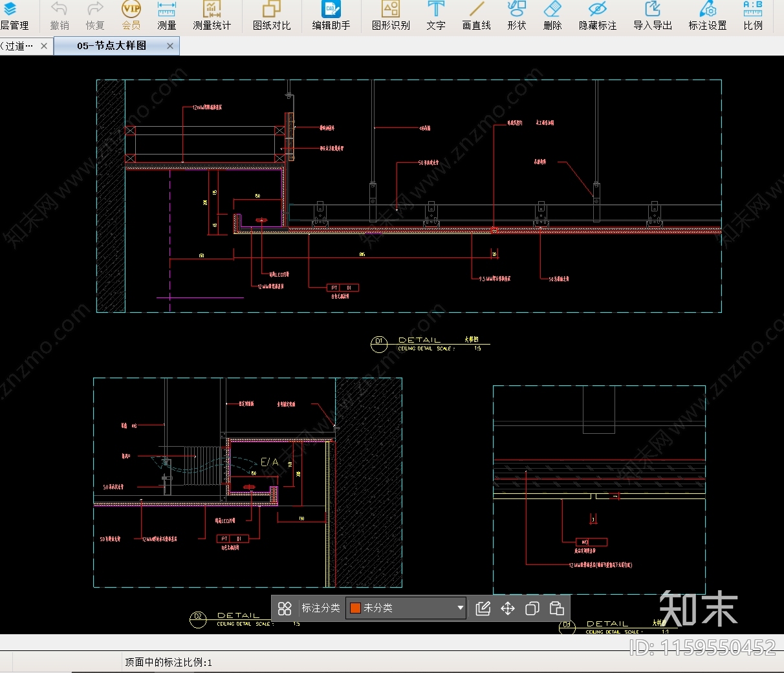Select the 测量 measure tool
The width and height of the screenshot is (784, 673).
click(167, 16)
